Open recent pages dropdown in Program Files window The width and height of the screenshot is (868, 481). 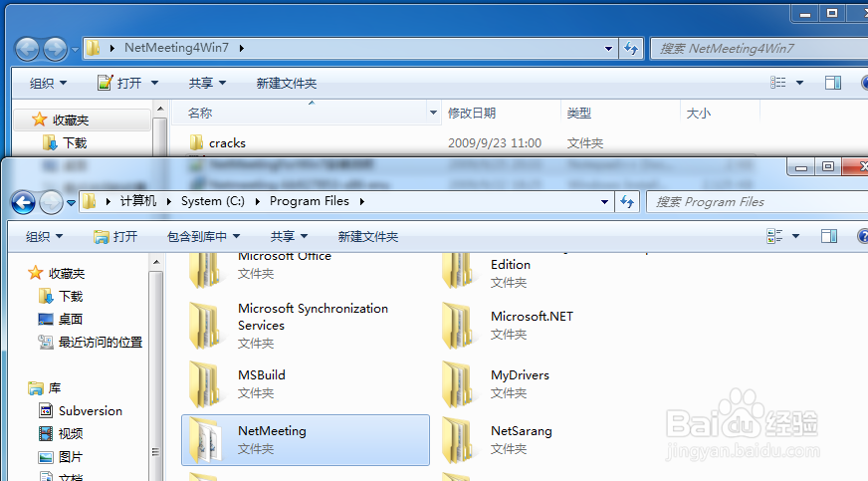(72, 203)
